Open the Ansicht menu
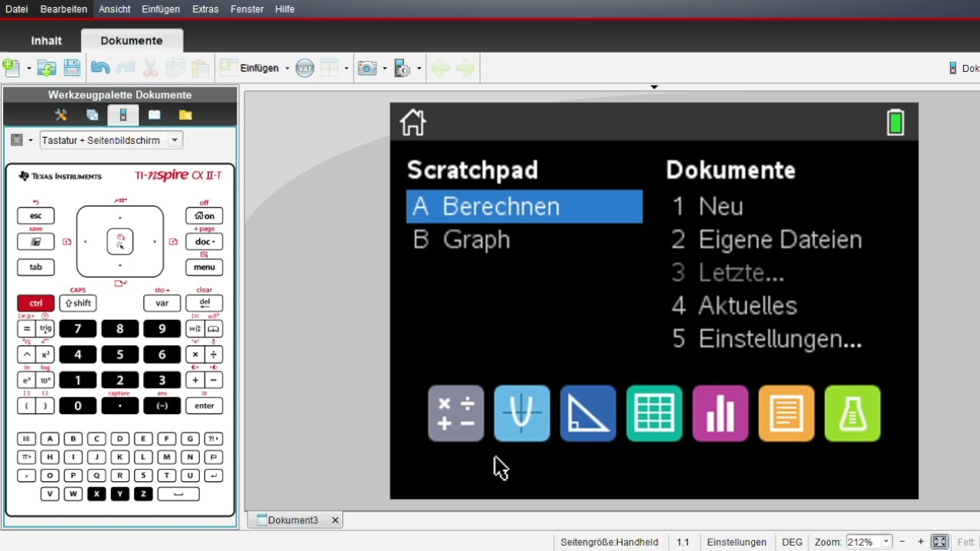Screen dimensions: 980x551 [114, 9]
